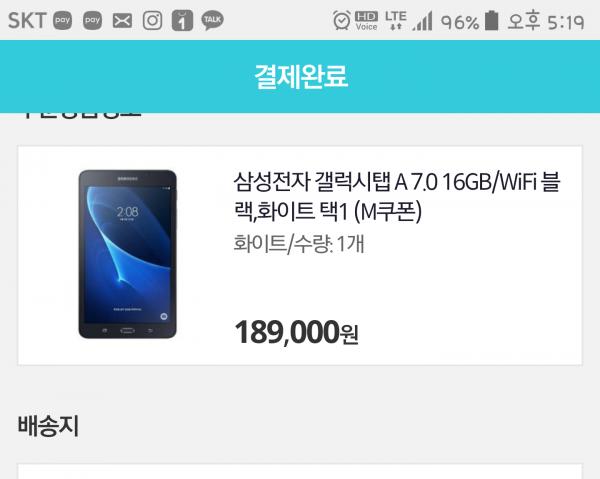
Task: Open the KakaoTalk TALK notification icon
Action: tap(212, 20)
